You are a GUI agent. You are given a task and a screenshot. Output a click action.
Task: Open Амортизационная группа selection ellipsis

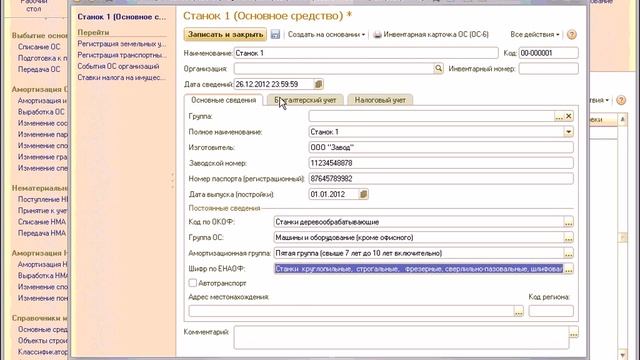point(568,253)
